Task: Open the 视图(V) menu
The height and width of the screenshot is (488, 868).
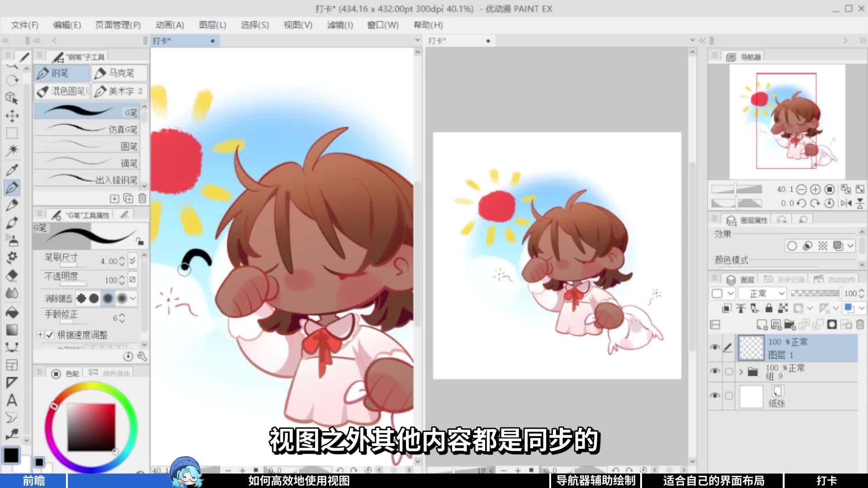Action: [298, 25]
